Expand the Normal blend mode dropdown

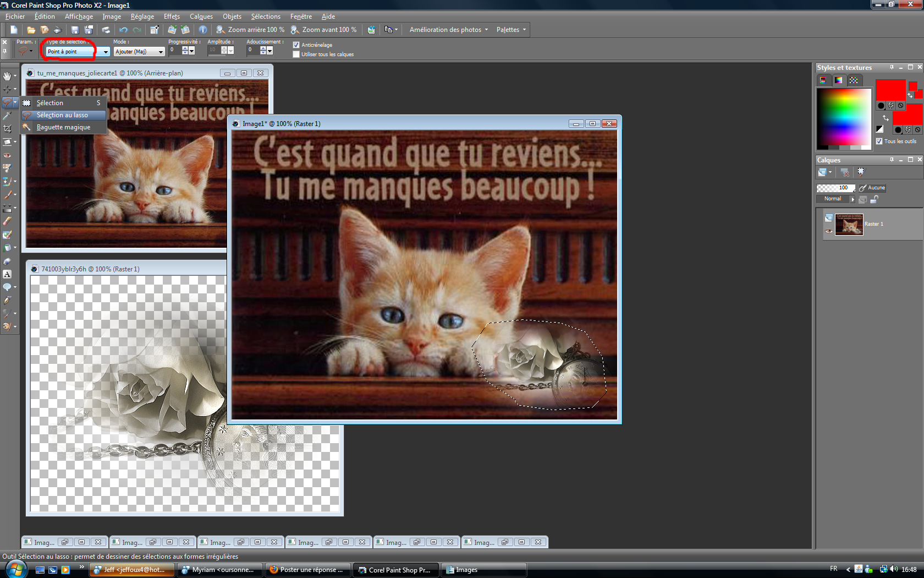tap(853, 199)
